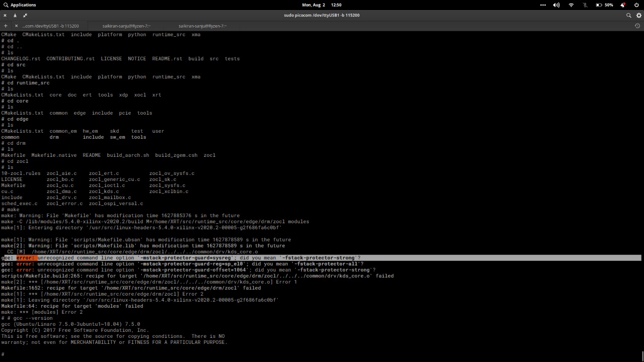Viewport: 644px width, 362px height.
Task: Open terminal preferences via the gear icon
Action: pos(639,15)
